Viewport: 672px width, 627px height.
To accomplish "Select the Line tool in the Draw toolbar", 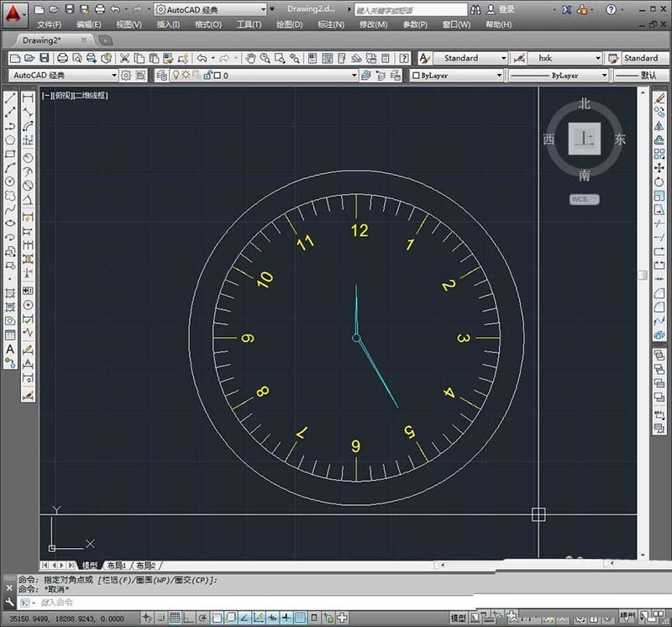I will point(11,97).
